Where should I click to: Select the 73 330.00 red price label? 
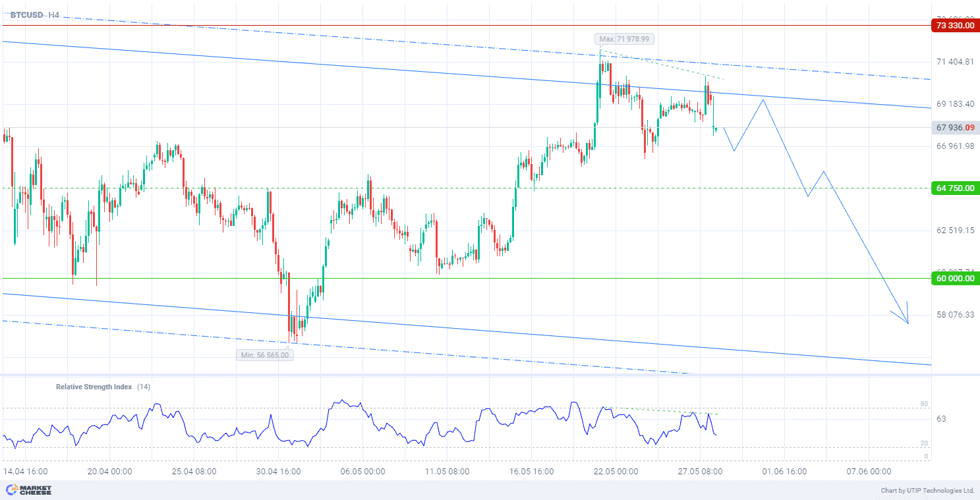coord(955,26)
